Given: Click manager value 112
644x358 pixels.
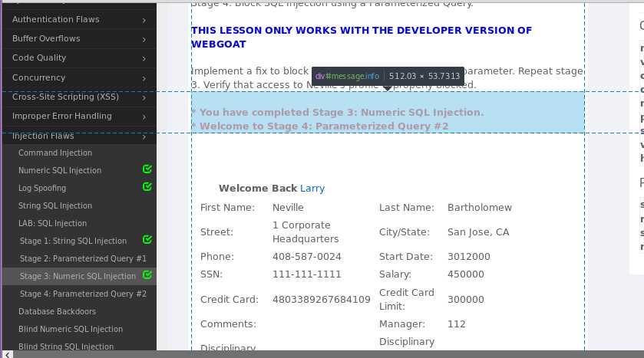Looking at the screenshot, I should click(x=456, y=324).
